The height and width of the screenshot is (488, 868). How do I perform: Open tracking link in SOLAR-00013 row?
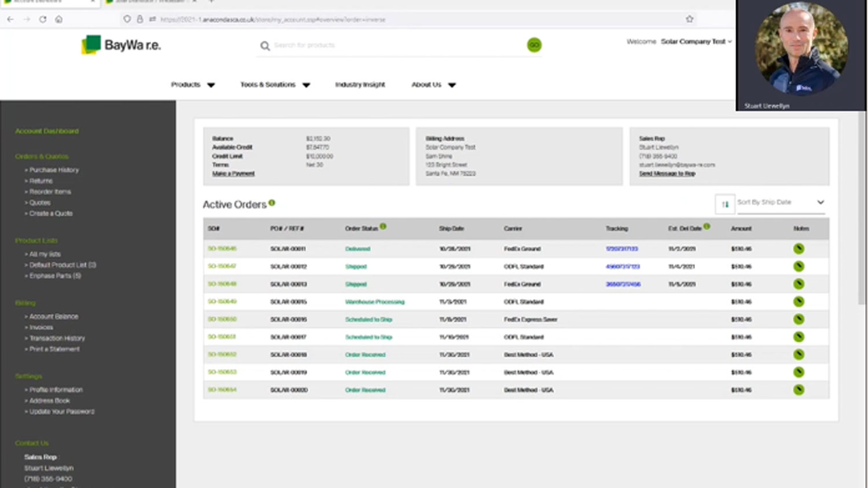[623, 284]
